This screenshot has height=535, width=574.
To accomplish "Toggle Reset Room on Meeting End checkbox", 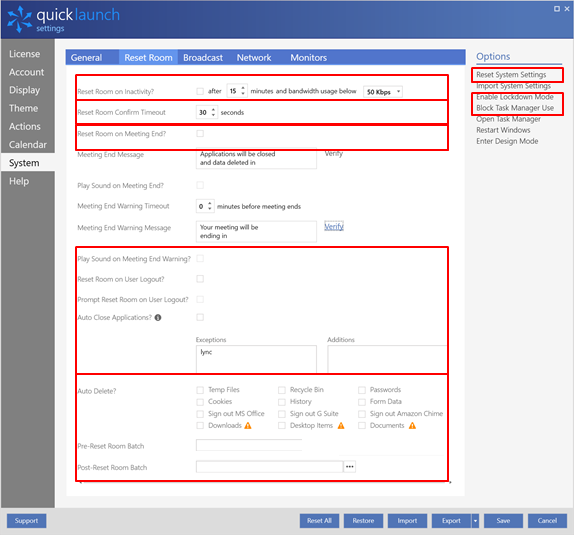I will pyautogui.click(x=200, y=133).
